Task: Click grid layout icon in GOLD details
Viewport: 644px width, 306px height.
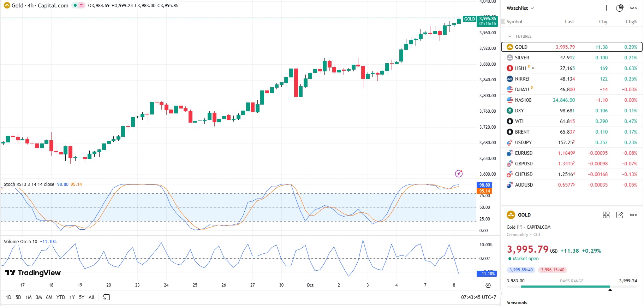Action: 606,215
